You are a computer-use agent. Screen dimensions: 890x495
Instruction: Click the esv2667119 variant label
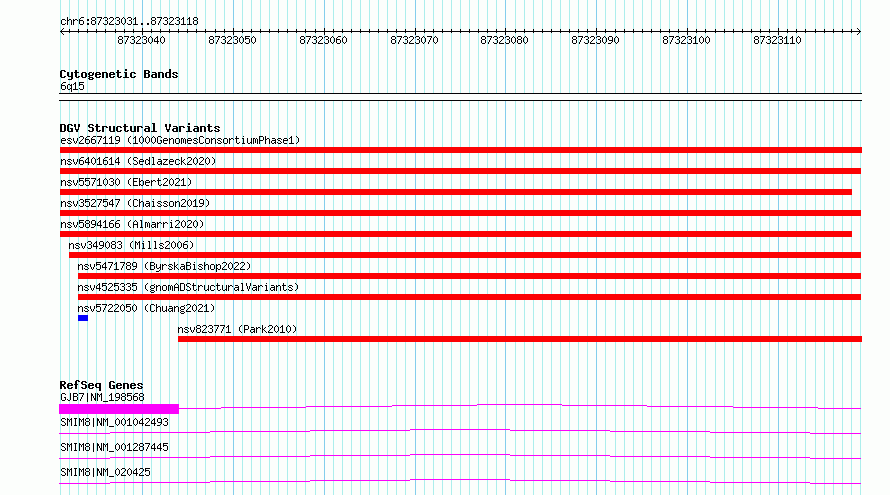(x=180, y=140)
